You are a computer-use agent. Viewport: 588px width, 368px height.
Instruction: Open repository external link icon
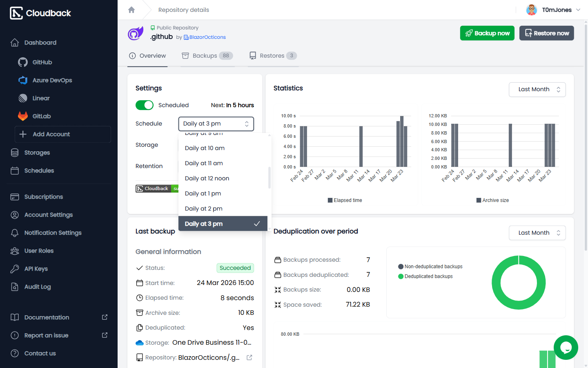[249, 357]
